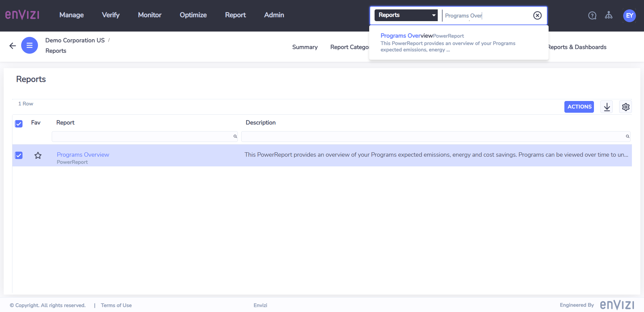Open the blue hamburger menu button

pyautogui.click(x=30, y=45)
